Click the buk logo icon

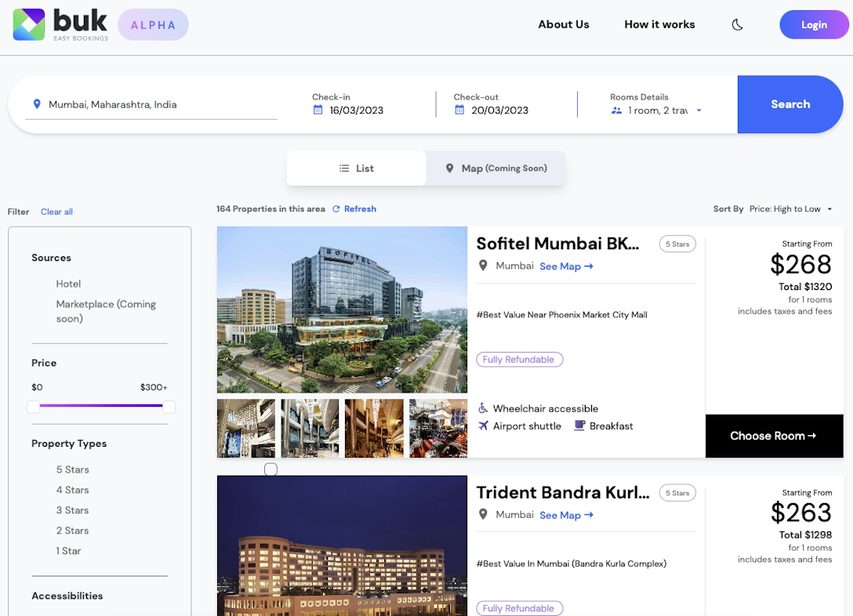tap(29, 24)
